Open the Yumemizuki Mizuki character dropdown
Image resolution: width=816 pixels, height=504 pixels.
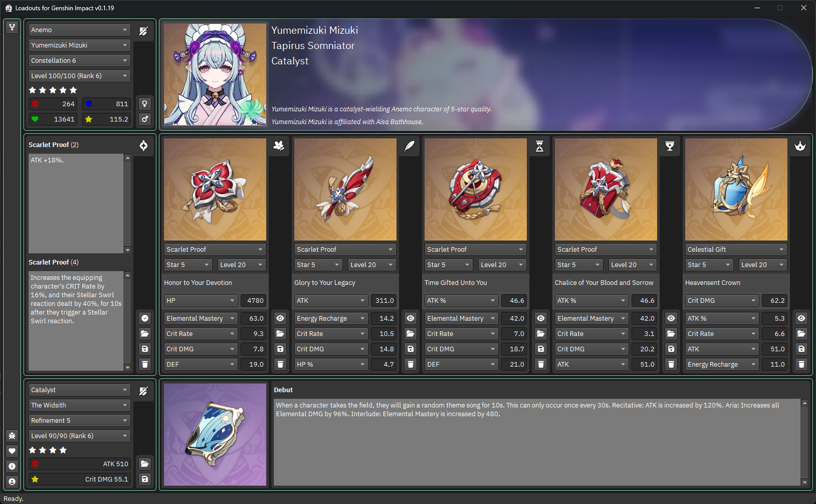pos(80,45)
